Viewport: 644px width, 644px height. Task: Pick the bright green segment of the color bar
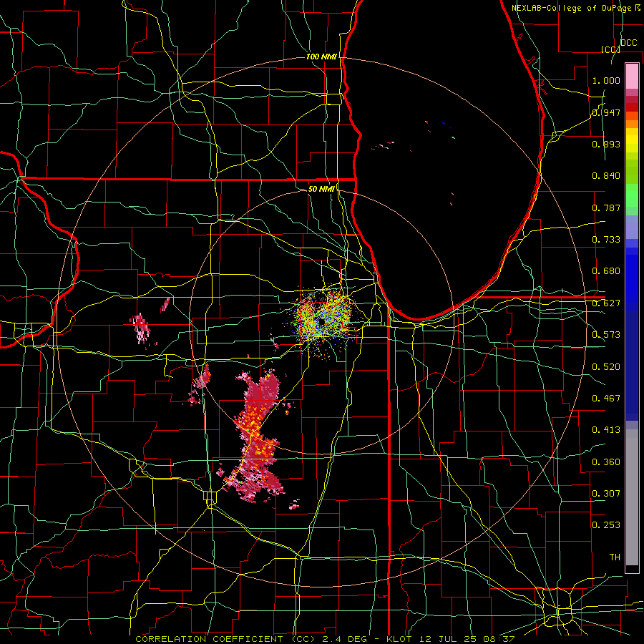coord(632,195)
